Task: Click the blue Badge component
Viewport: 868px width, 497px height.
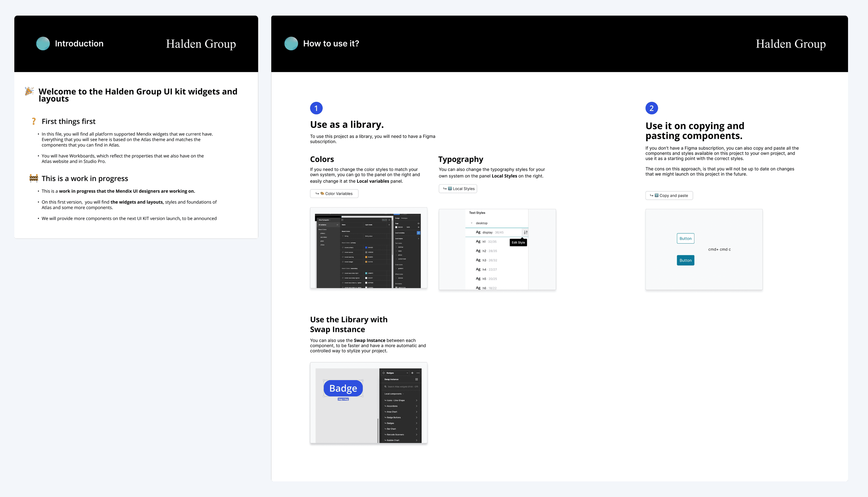Action: point(343,388)
